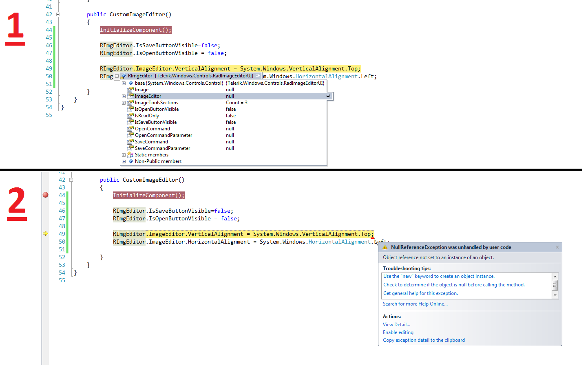Viewport: 588px width, 365px height.
Task: Click the {Telerik.Windows.Controls.RadImageEditorUI} value in base row
Action: click(275, 83)
